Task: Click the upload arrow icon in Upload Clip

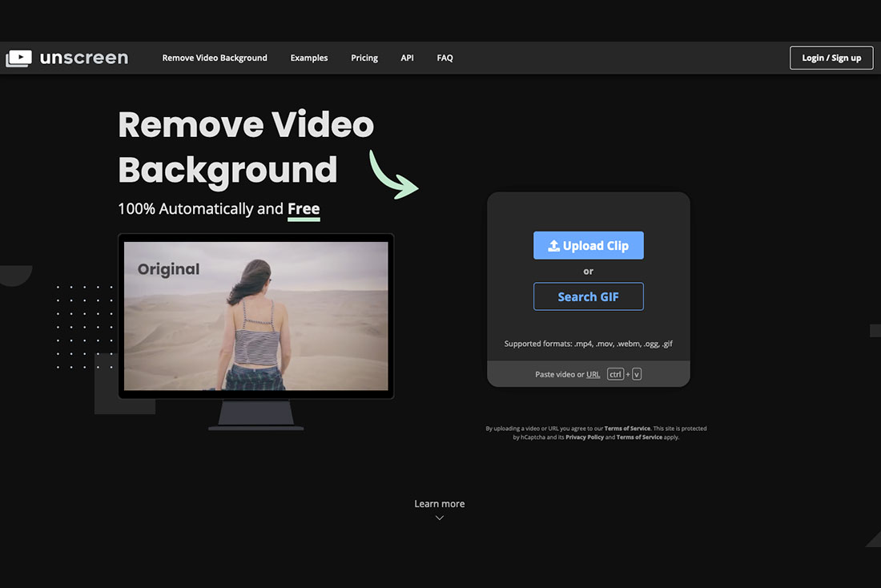Action: tap(553, 246)
